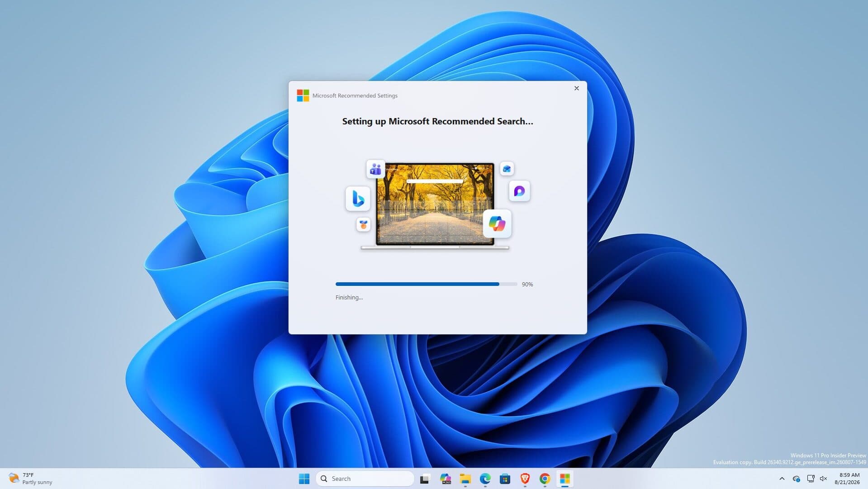Click the 'Finishing...' status text
Viewport: 868px width, 489px height.
[349, 297]
